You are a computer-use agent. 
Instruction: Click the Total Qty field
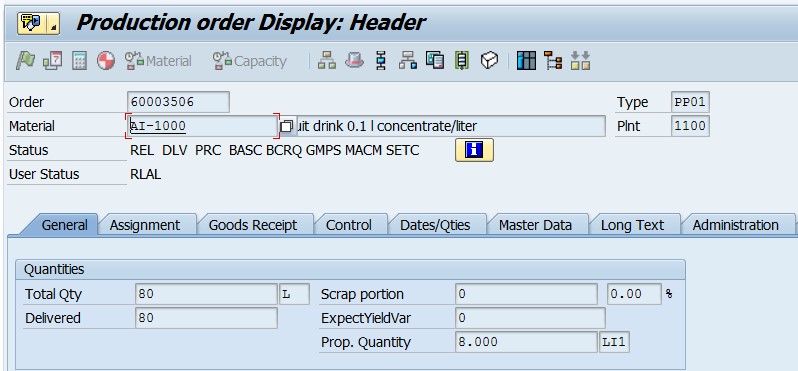(207, 294)
